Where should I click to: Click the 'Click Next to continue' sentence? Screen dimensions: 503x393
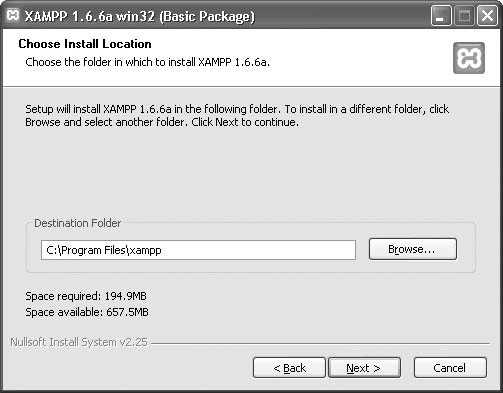(x=245, y=122)
